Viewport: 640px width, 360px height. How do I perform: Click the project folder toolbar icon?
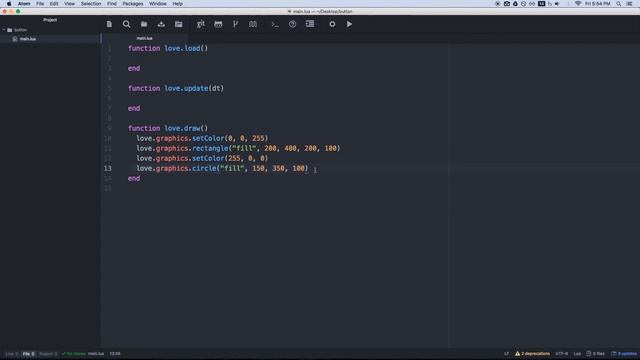click(179, 24)
